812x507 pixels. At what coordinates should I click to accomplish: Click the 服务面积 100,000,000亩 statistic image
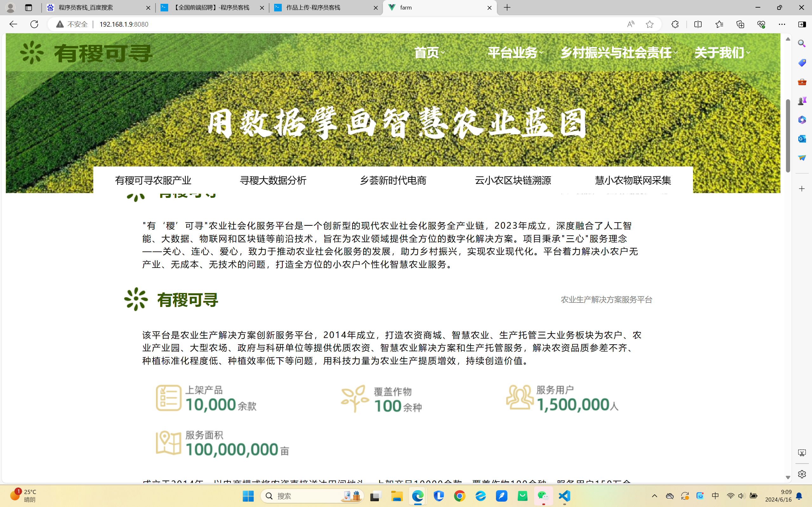pos(222,443)
